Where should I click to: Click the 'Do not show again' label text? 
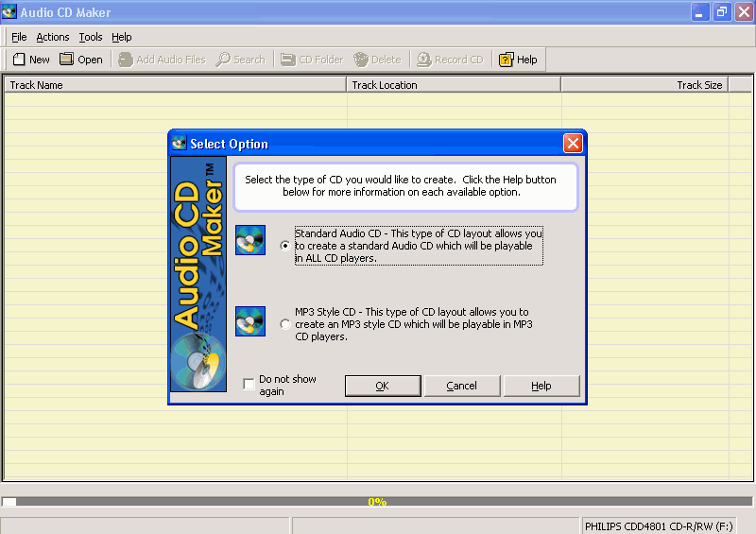(x=287, y=385)
